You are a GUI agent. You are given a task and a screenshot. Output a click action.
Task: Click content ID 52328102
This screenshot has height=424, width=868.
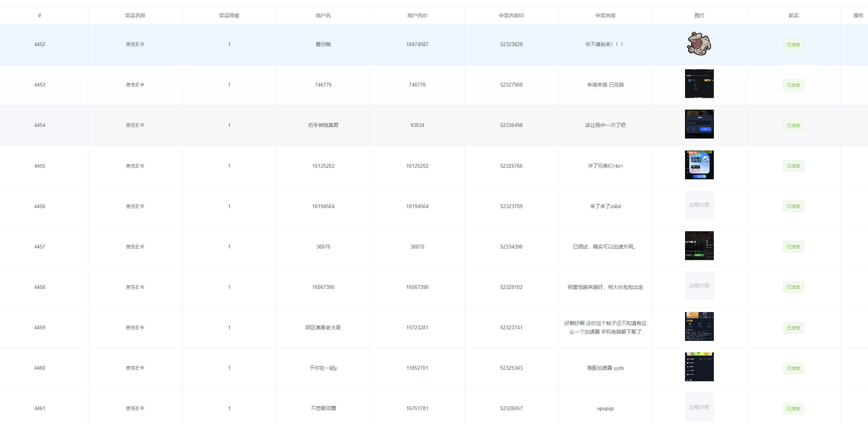(x=511, y=287)
